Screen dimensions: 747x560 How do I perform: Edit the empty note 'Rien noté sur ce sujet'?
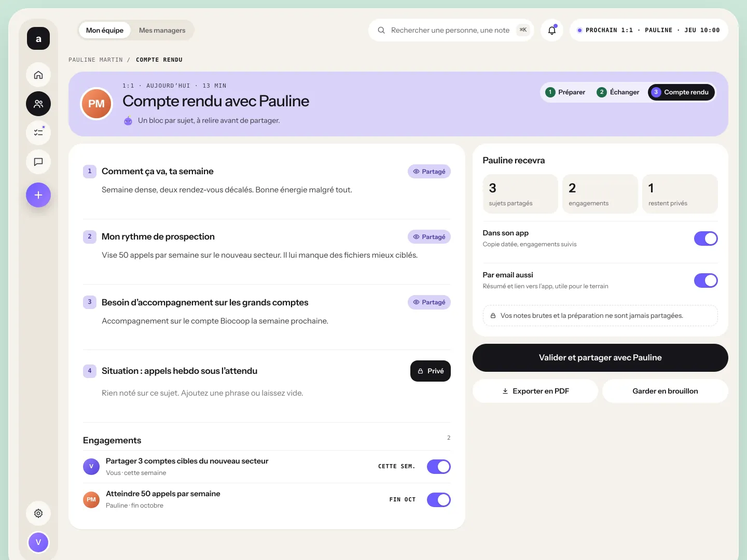click(202, 393)
